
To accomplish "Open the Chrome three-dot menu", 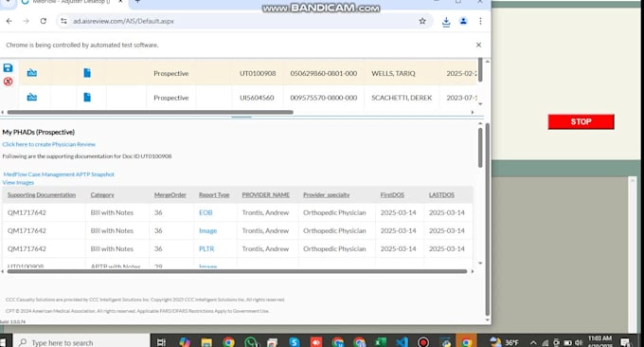I will point(480,21).
